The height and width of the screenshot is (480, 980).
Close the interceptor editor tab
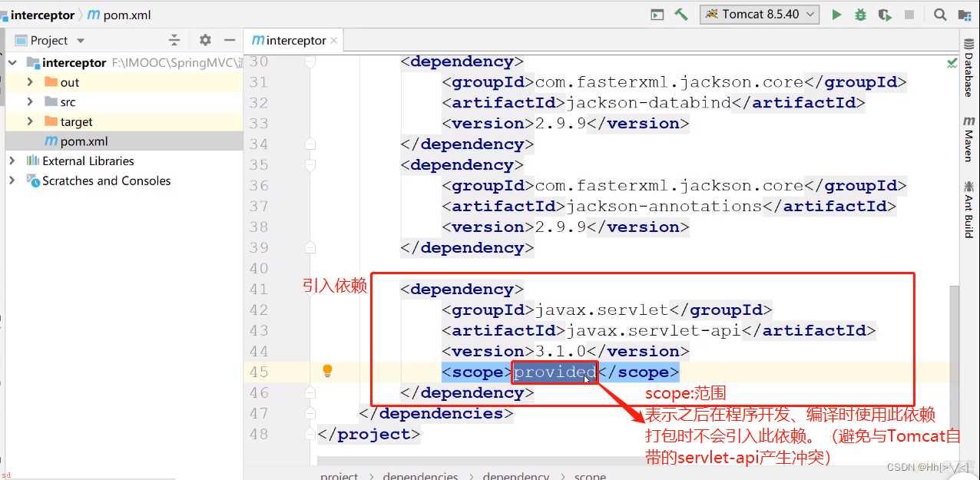[335, 41]
